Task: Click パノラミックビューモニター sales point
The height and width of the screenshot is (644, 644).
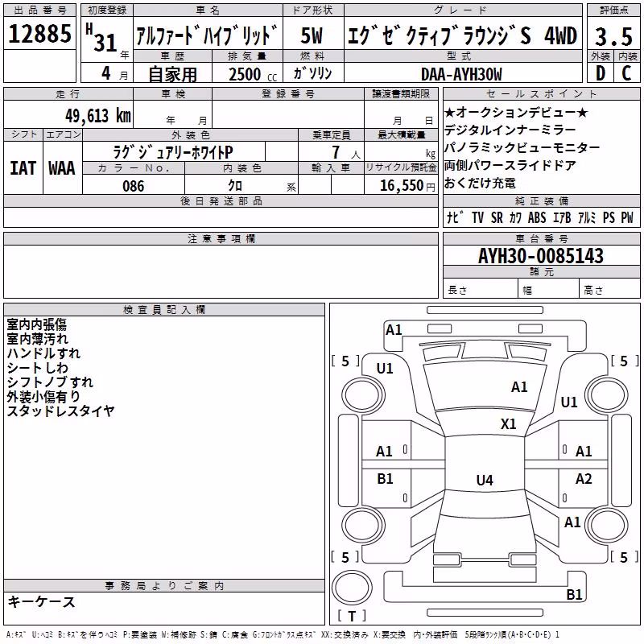Action: coord(522,147)
